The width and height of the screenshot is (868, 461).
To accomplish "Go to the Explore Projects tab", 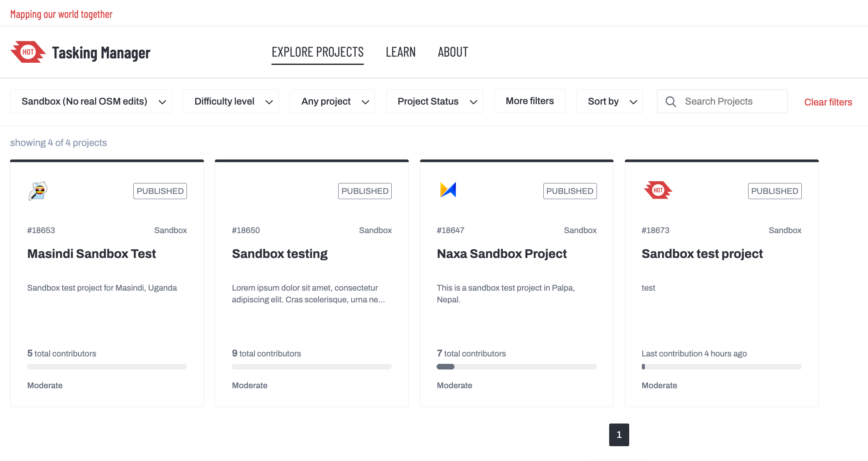I will point(318,52).
